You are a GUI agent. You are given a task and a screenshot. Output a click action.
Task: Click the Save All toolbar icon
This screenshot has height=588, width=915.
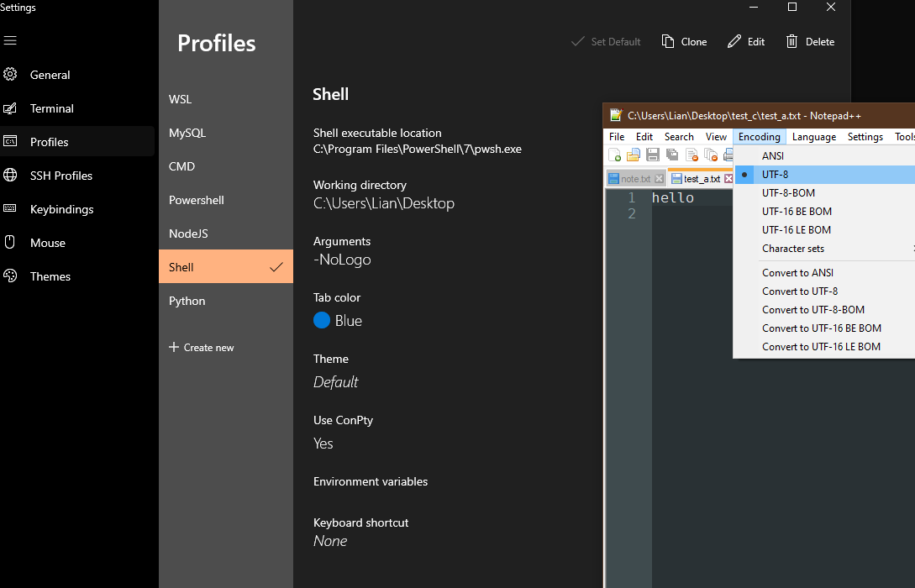pos(672,155)
